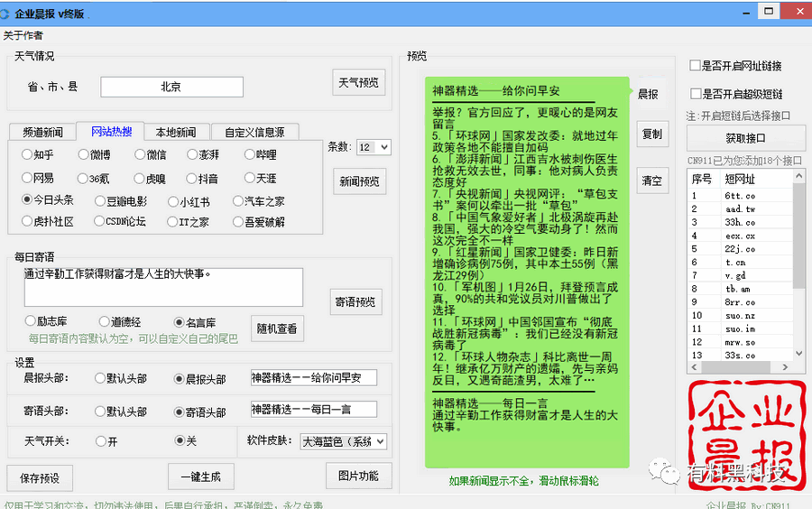Click the 天气预览 button
This screenshot has height=509, width=812.
358,82
